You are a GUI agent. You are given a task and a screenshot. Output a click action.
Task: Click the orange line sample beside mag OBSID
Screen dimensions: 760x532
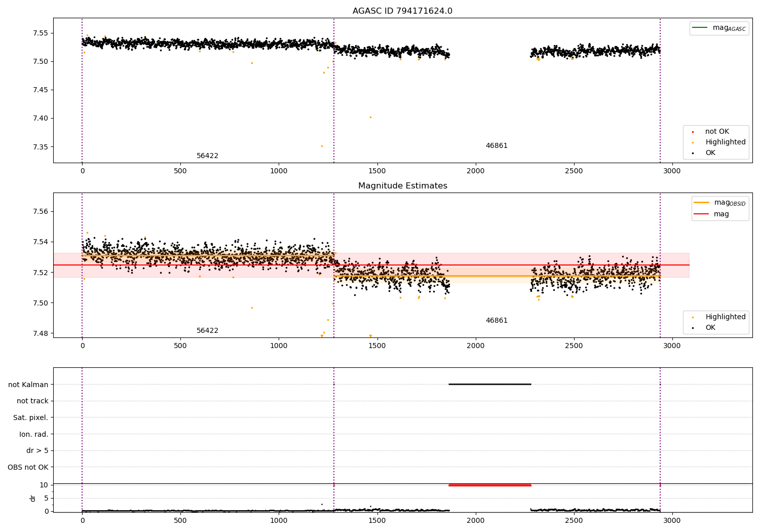pyautogui.click(x=702, y=202)
